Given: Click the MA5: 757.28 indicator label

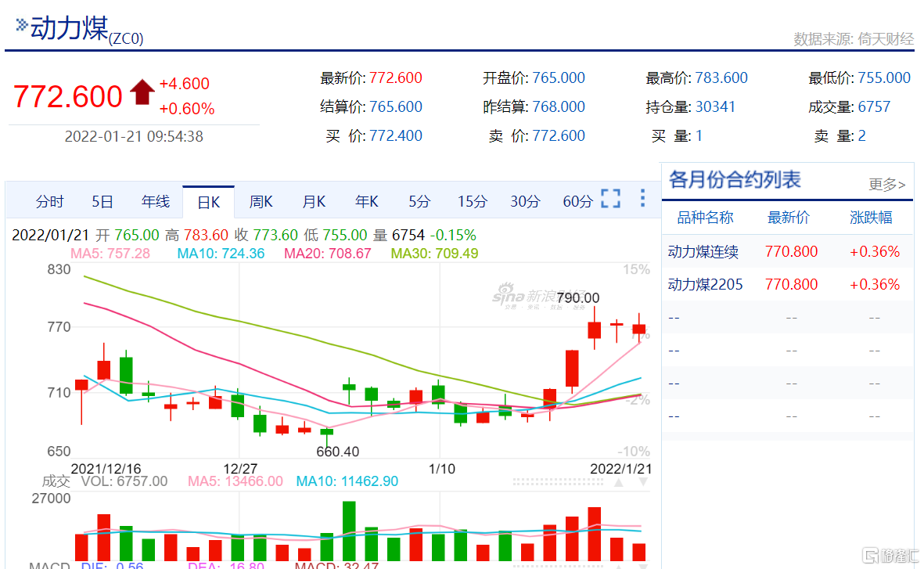Looking at the screenshot, I should (110, 254).
